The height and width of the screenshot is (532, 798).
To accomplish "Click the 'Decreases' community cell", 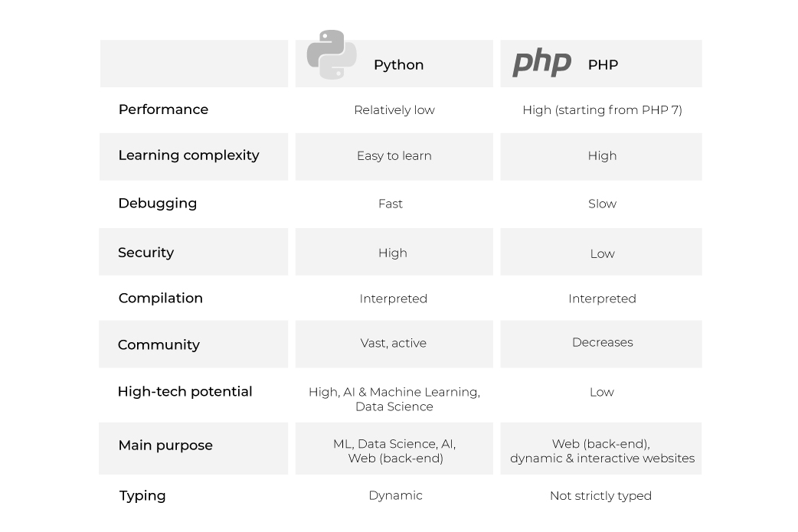I will pos(603,342).
